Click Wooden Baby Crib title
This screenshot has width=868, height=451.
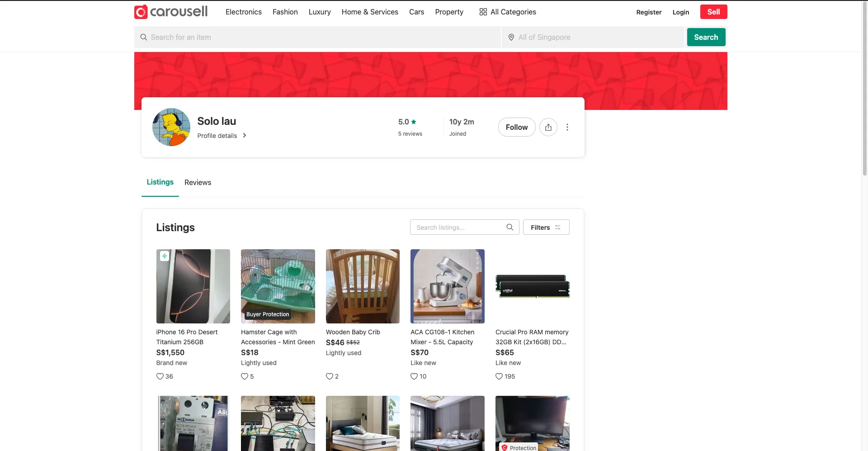click(x=353, y=332)
